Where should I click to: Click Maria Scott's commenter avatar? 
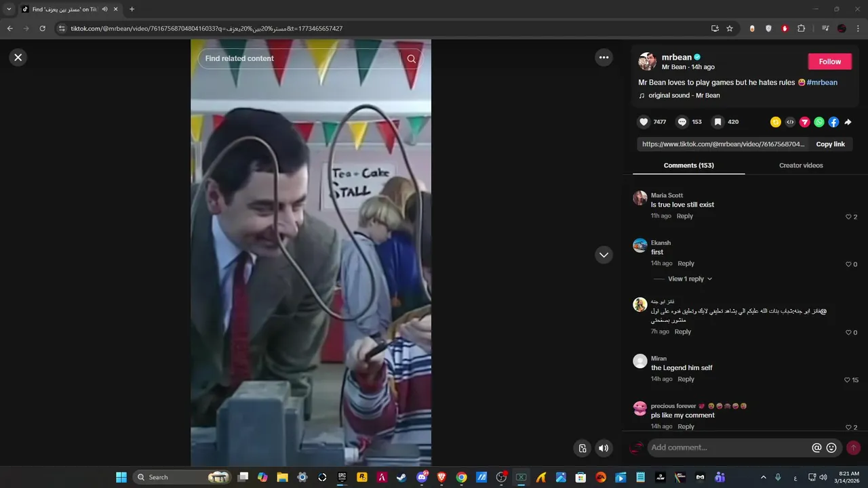pos(640,198)
